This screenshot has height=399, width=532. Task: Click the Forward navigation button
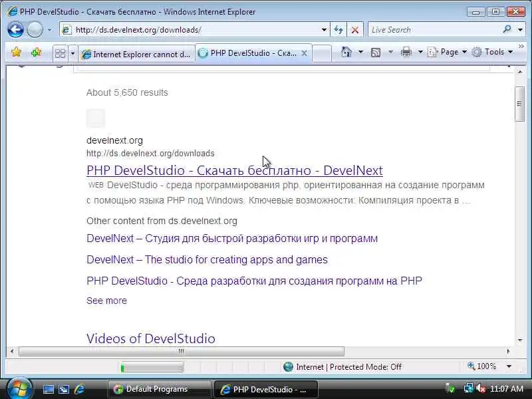(x=35, y=30)
